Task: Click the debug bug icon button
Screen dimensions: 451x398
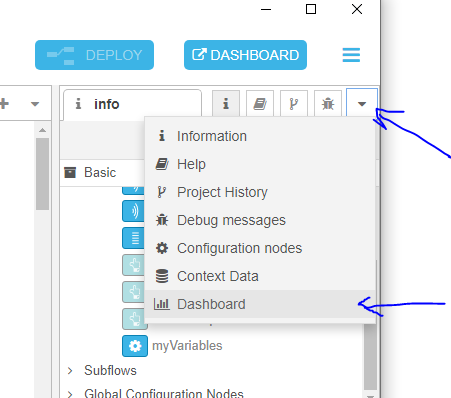Action: (x=328, y=104)
